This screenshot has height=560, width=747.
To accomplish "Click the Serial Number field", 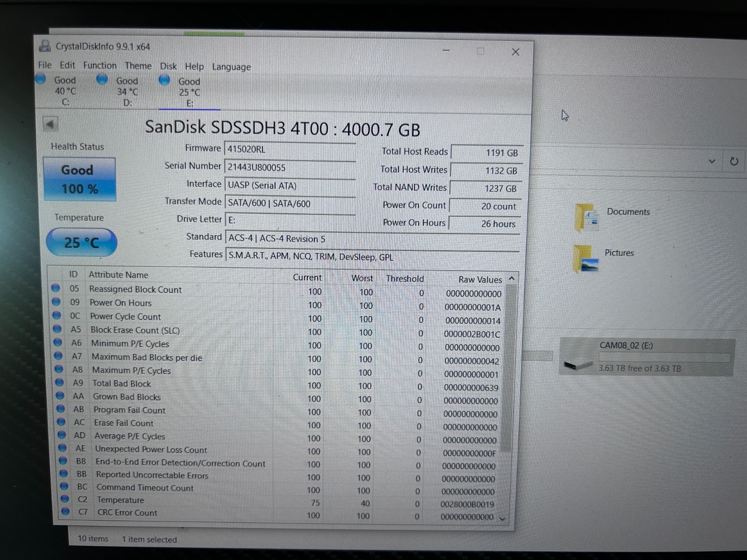I will 290,167.
